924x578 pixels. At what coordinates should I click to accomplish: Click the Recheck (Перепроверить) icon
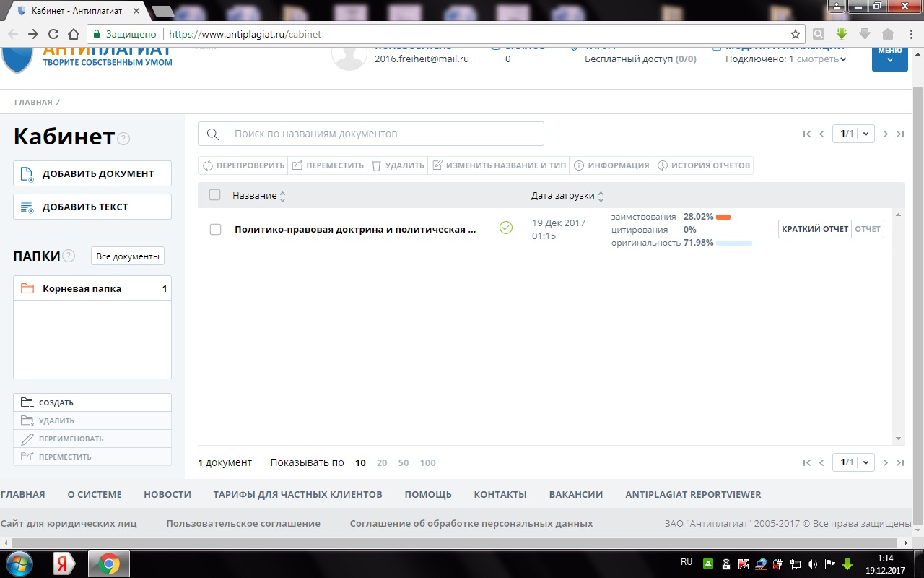[208, 165]
